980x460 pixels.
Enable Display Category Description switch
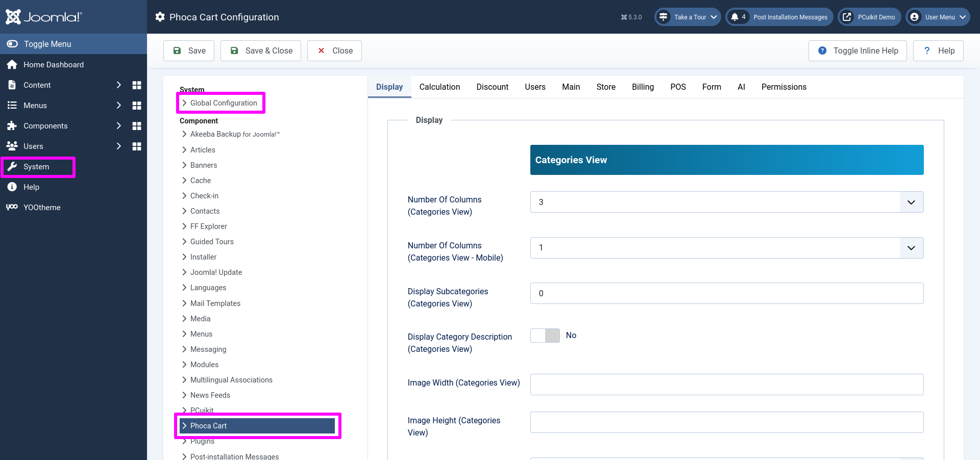tap(545, 336)
